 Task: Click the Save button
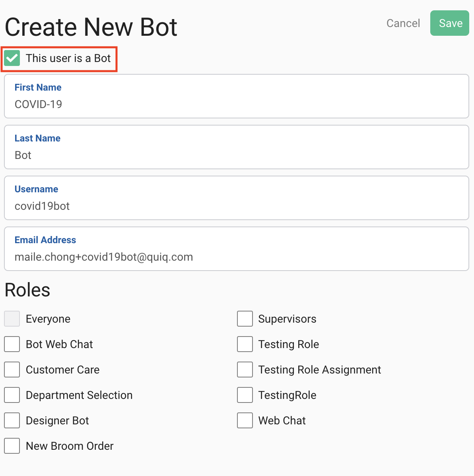point(449,23)
